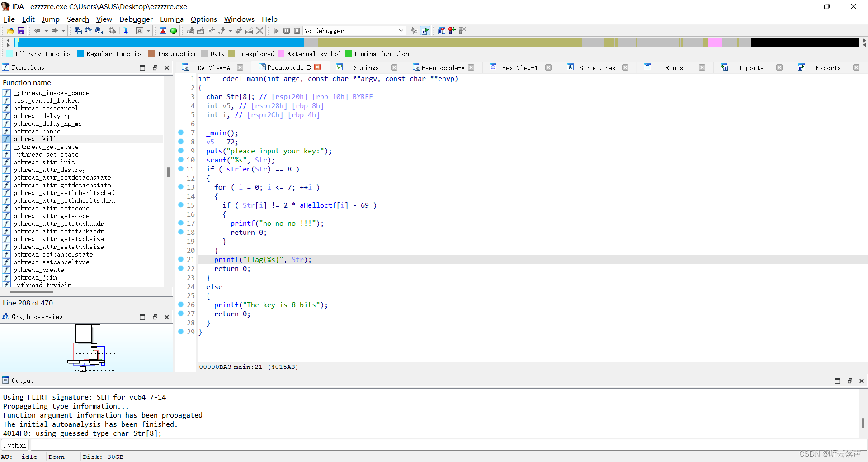Click the Lumina function green legend swatch
This screenshot has width=868, height=462.
pyautogui.click(x=348, y=53)
